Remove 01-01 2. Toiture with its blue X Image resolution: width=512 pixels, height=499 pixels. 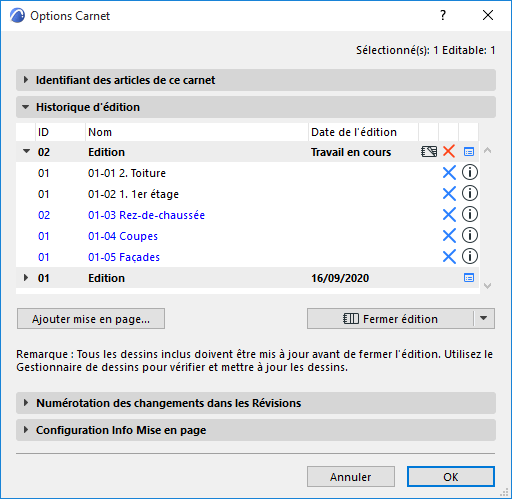449,173
